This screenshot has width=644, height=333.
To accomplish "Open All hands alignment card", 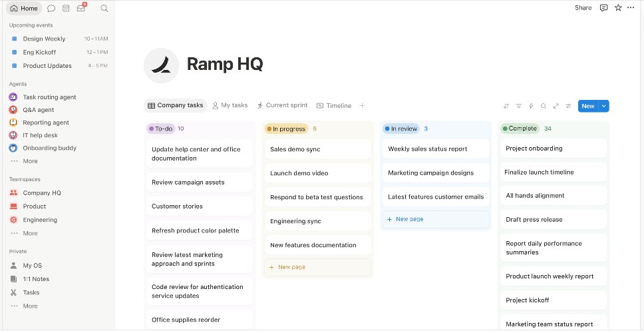I will coord(554,196).
